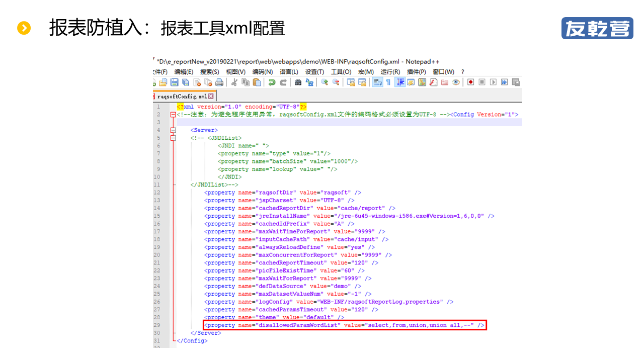The height and width of the screenshot is (362, 644).
Task: Toggle the indent guide toolbar button
Action: coord(400,82)
